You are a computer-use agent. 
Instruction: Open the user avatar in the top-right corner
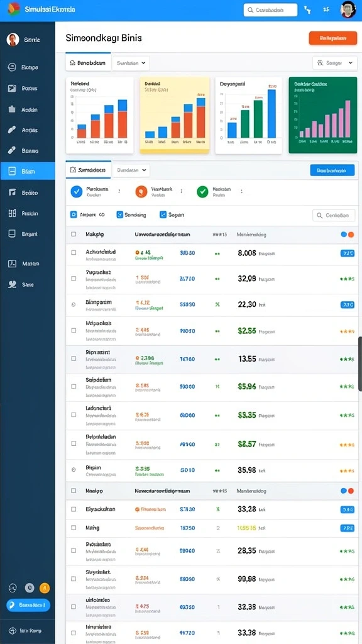tap(348, 9)
